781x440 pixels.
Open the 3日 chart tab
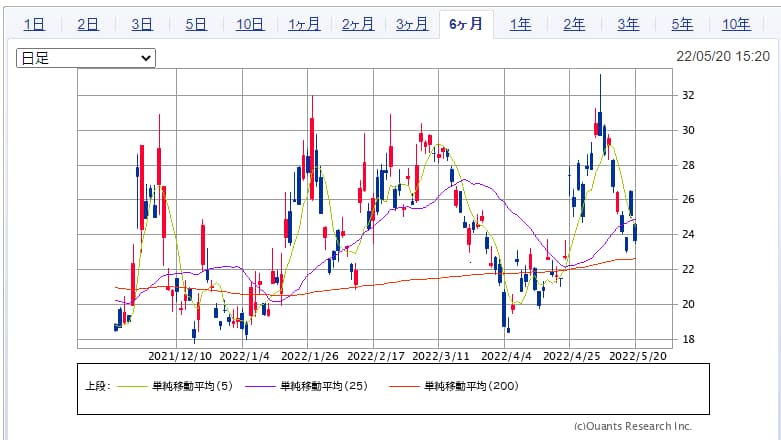142,24
